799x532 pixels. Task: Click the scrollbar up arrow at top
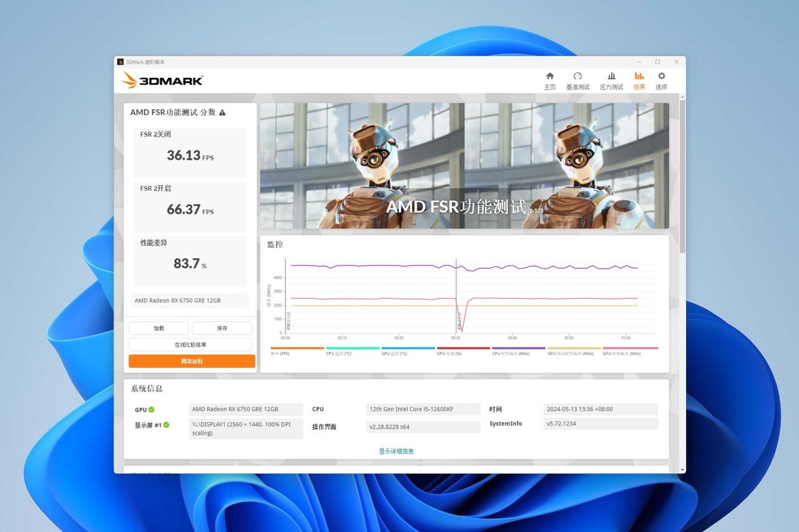682,97
